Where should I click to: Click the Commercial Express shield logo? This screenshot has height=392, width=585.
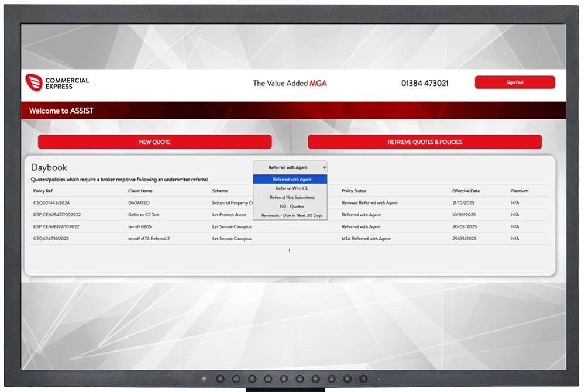[35, 82]
